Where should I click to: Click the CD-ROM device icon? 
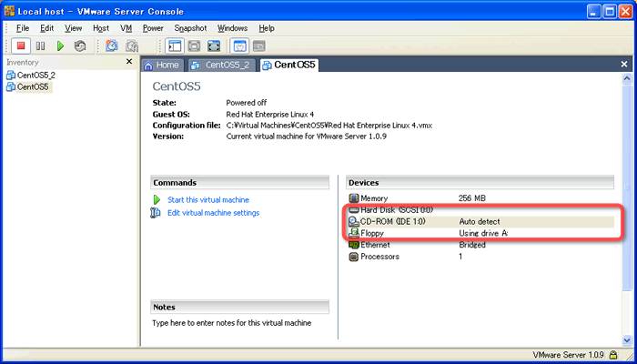coord(354,222)
